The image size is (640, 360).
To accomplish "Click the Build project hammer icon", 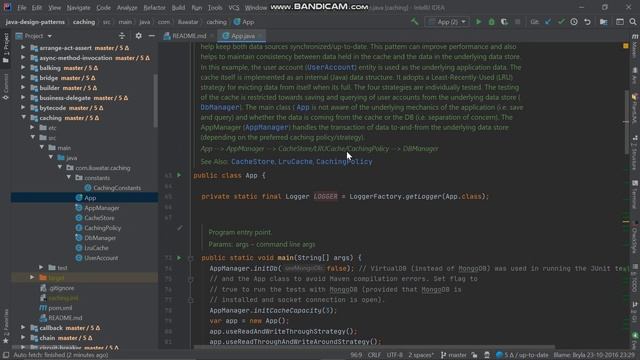I will pos(415,22).
